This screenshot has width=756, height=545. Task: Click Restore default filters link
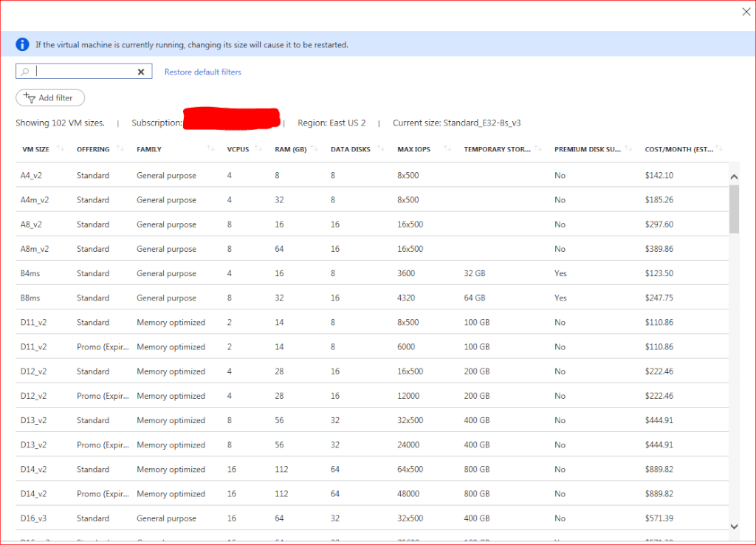click(202, 72)
